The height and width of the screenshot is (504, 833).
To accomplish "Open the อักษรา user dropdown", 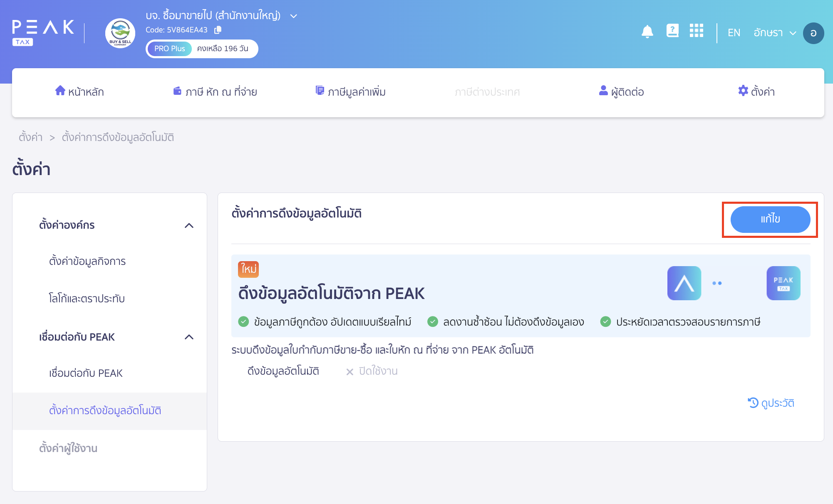I will (775, 32).
